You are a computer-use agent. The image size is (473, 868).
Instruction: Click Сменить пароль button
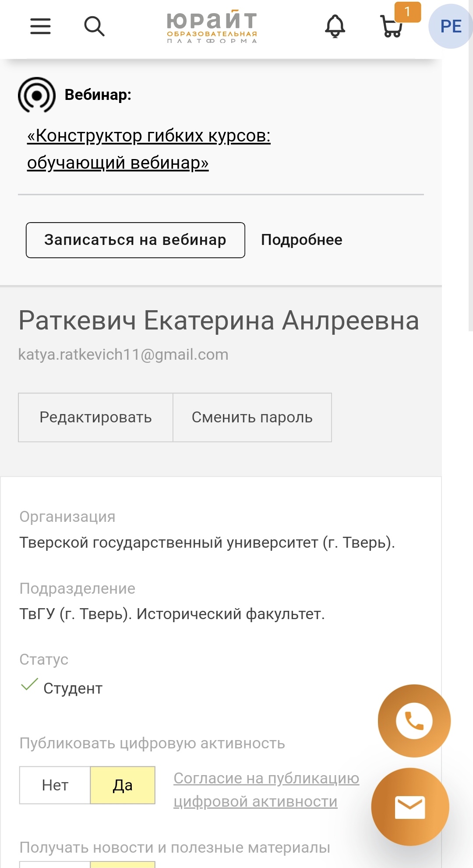pos(252,417)
